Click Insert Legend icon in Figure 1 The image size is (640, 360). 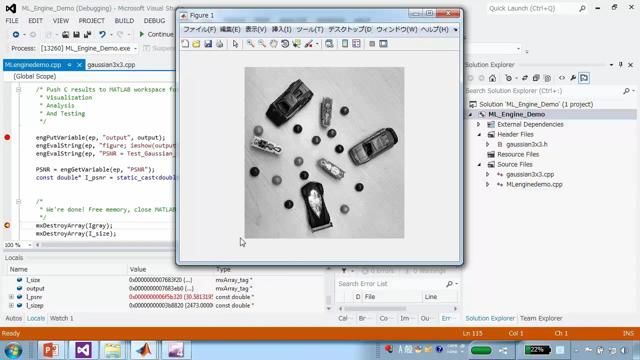coord(356,44)
